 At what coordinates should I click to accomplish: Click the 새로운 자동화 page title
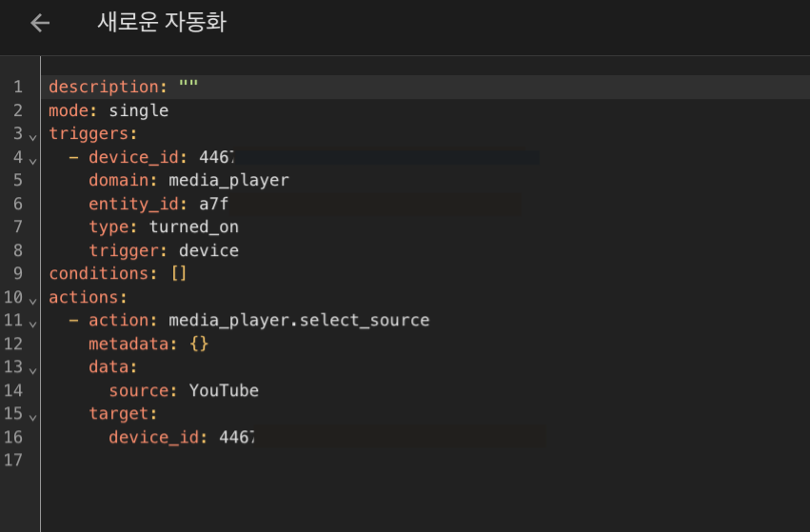pos(162,23)
